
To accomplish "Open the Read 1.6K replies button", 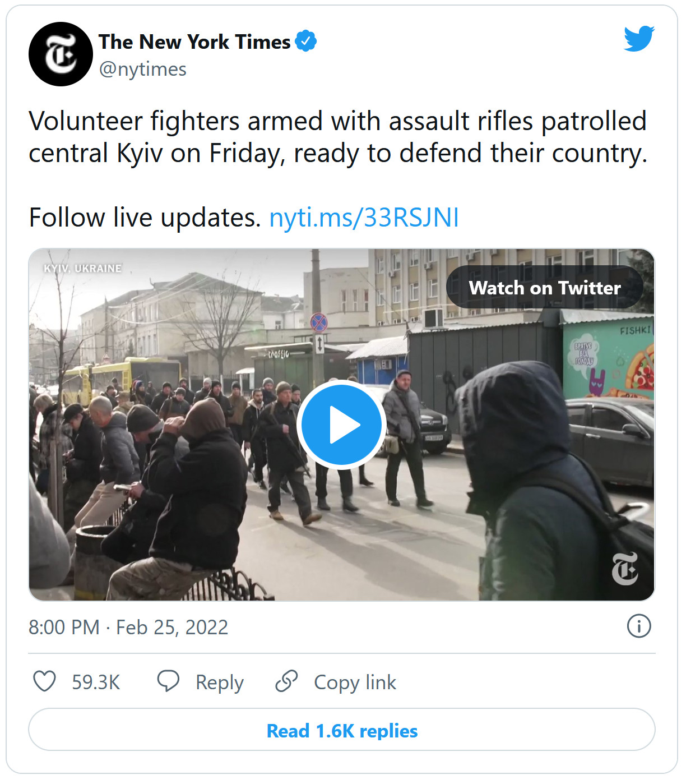I will (x=342, y=730).
